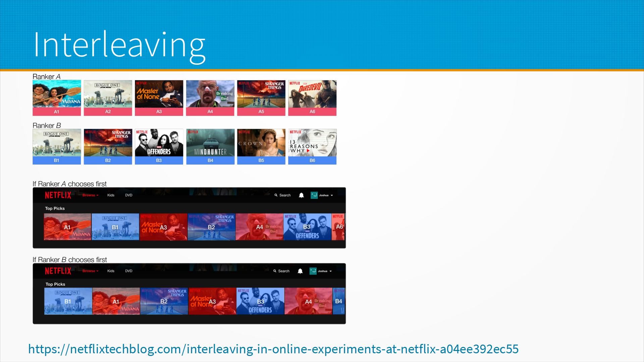This screenshot has width=644, height=362.
Task: Expand the Browse dropdown in lower Netflix bar
Action: [90, 271]
